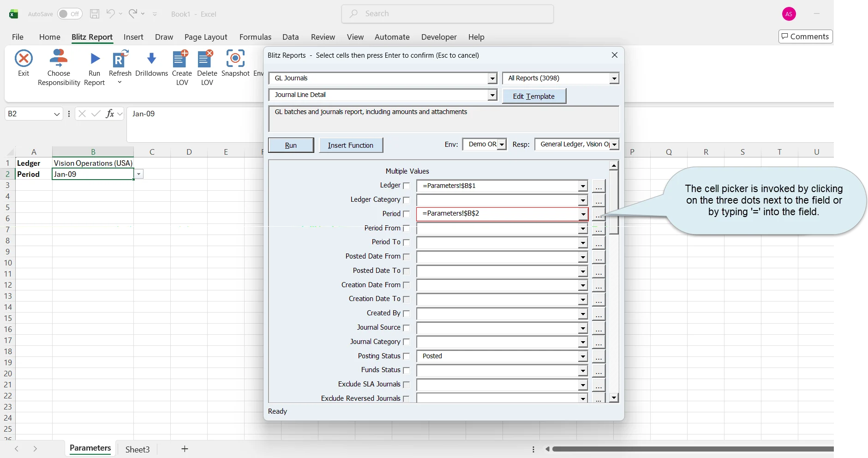Cancel the formula bar entry with X
This screenshot has width=868, height=458.
82,114
